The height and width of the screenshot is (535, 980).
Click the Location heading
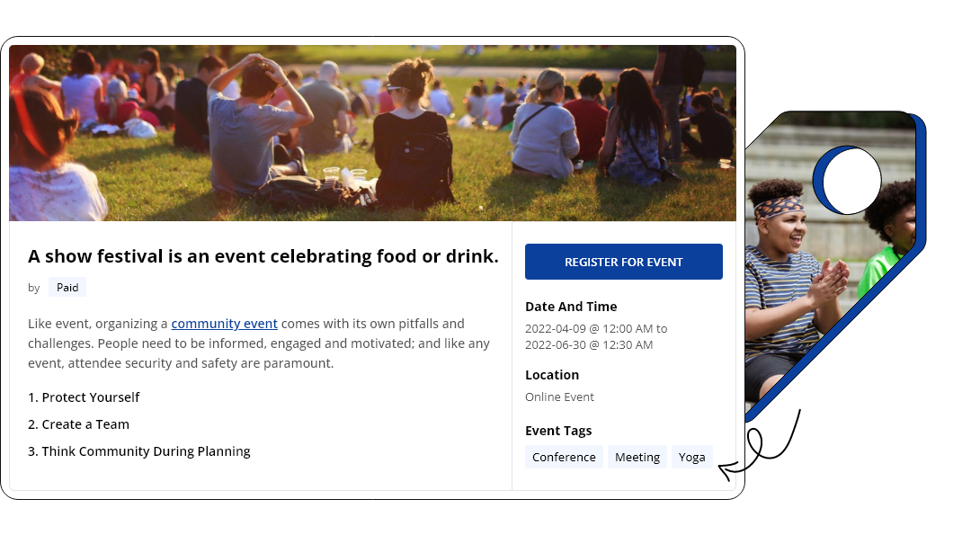pos(552,375)
